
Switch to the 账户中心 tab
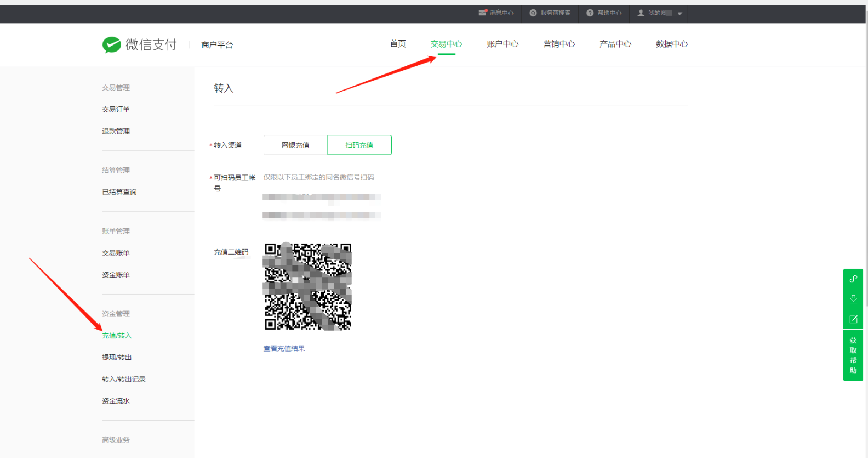[502, 44]
